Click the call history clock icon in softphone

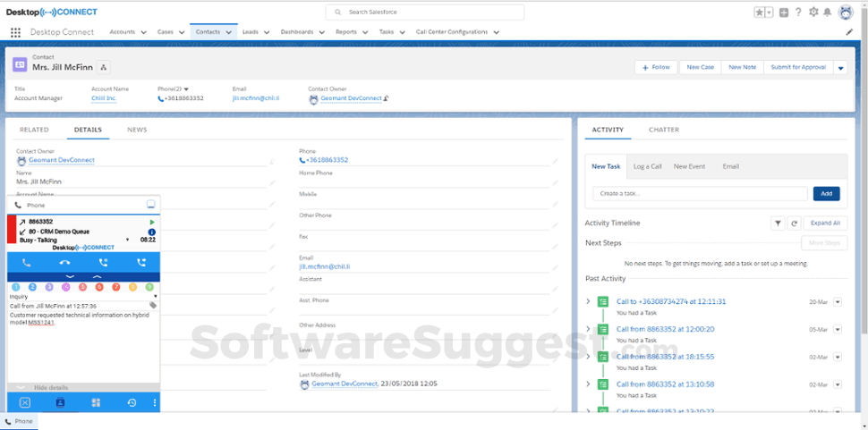(x=131, y=403)
